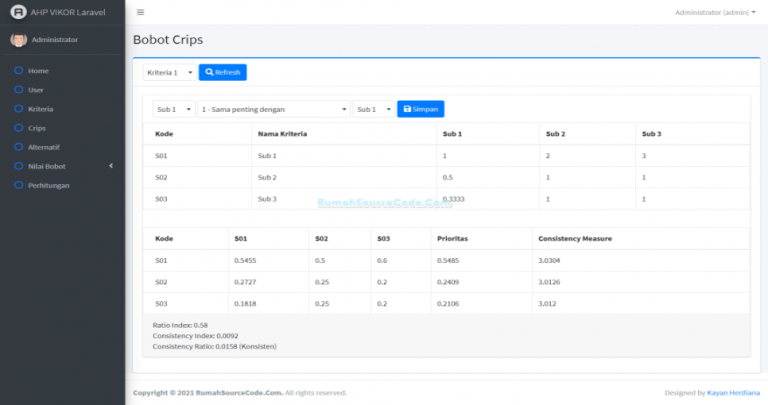Click the Administrator name in sidebar

[x=55, y=40]
